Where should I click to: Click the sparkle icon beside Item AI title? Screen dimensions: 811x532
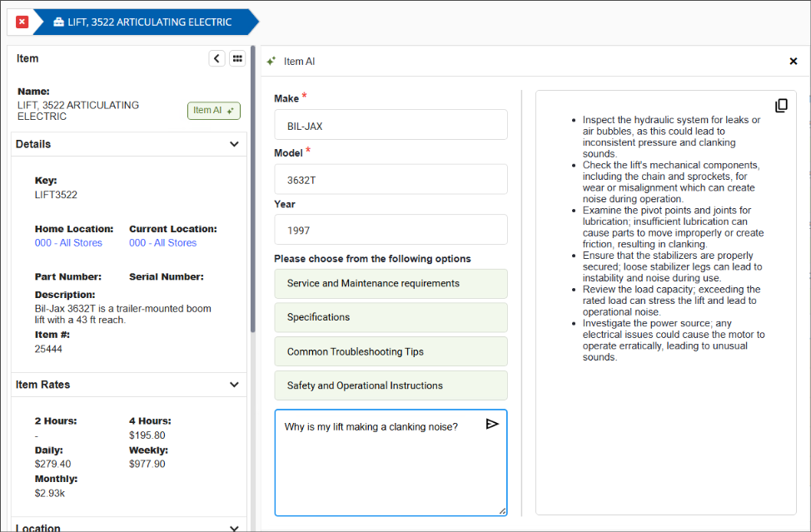coord(271,62)
